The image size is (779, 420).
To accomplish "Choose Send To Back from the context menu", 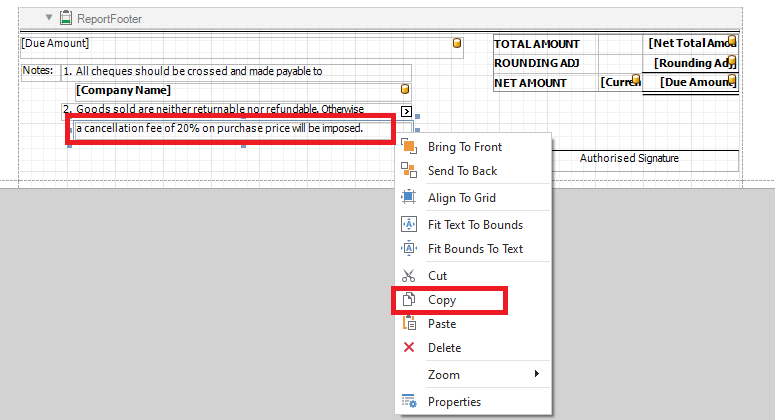I will 473,171.
